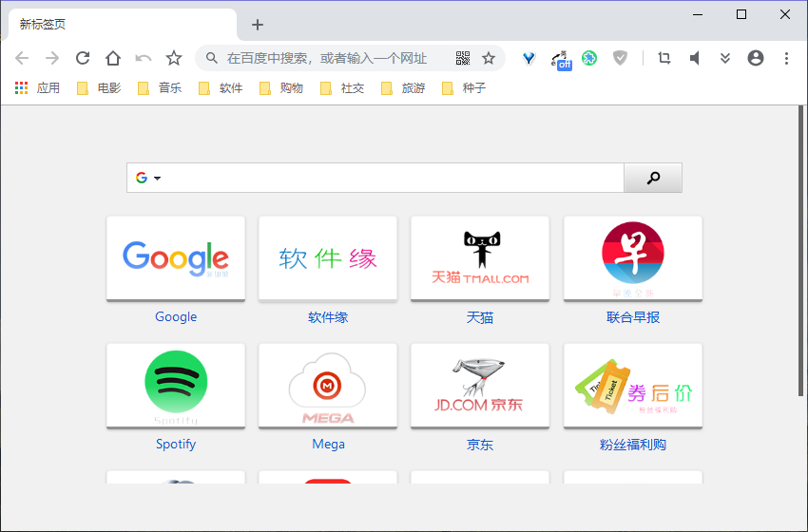Open the green circular star extension
This screenshot has width=808, height=532.
[x=589, y=58]
